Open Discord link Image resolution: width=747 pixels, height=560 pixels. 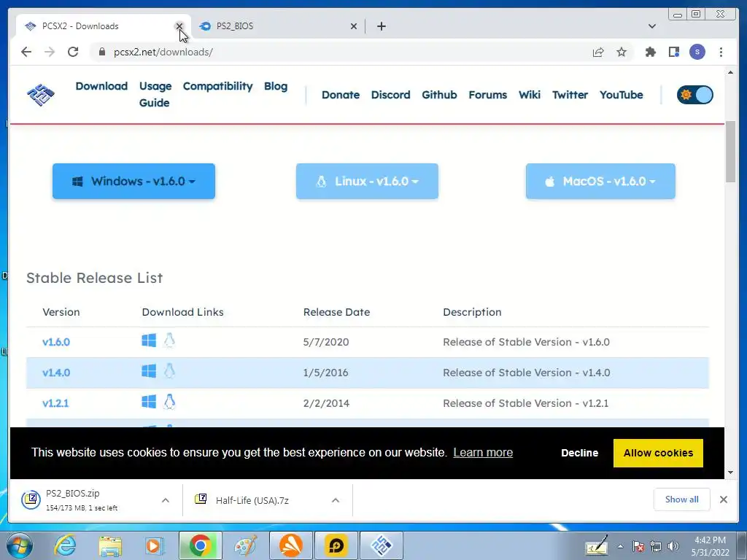click(391, 95)
